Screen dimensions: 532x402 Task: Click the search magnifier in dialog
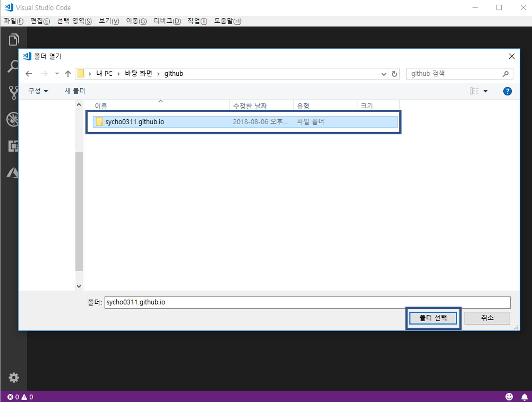pyautogui.click(x=506, y=74)
